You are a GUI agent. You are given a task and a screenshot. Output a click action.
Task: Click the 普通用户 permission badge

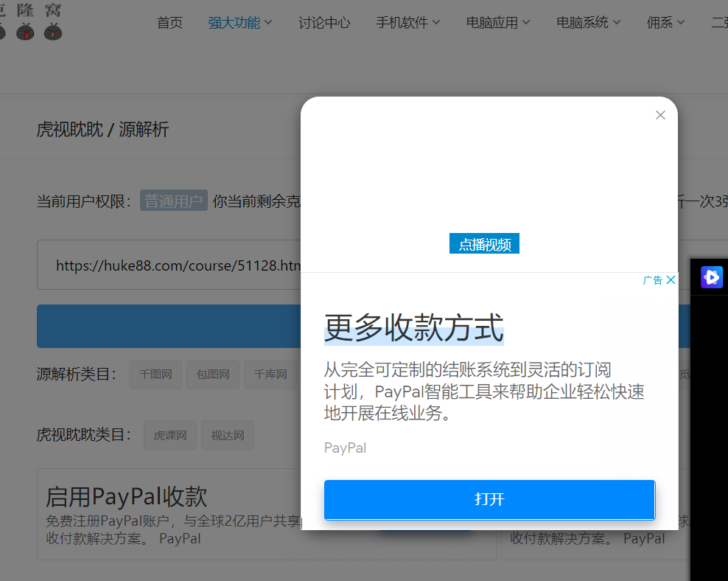[174, 201]
